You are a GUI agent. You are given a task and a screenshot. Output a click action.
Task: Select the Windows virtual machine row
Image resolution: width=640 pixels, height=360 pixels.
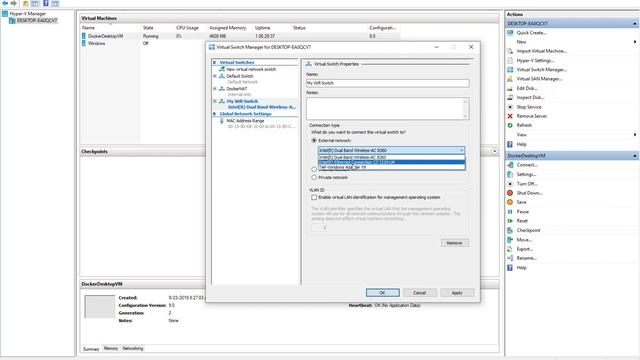(240, 44)
